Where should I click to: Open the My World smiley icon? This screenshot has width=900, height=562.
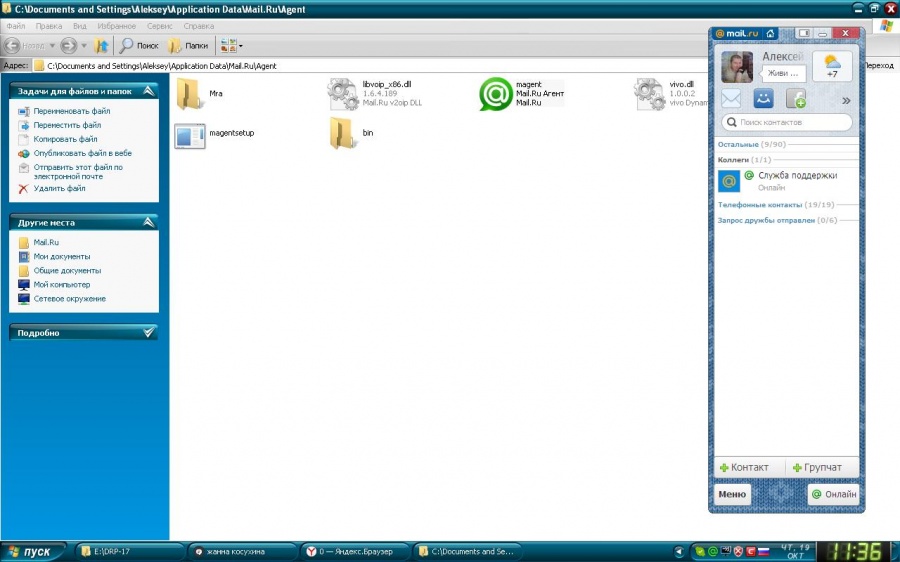click(x=763, y=99)
